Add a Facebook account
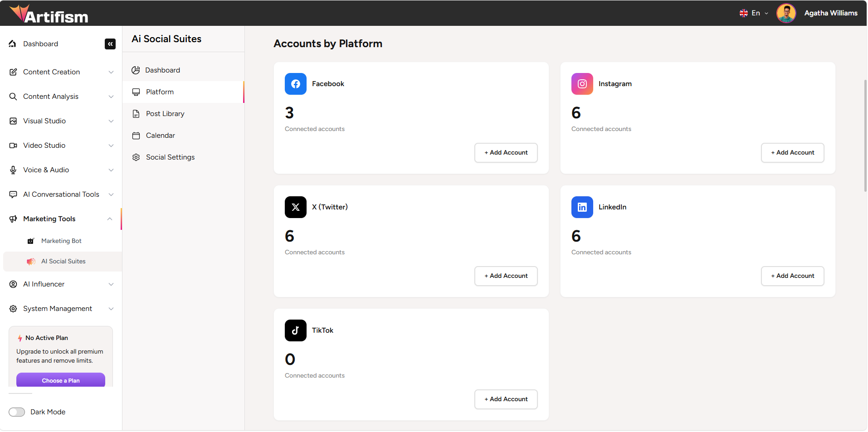This screenshot has width=868, height=432. [506, 153]
